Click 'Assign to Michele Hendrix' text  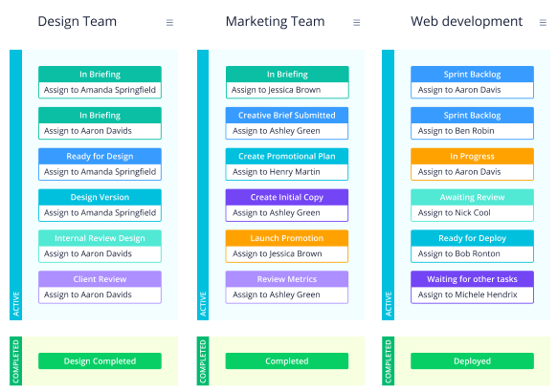pyautogui.click(x=467, y=294)
